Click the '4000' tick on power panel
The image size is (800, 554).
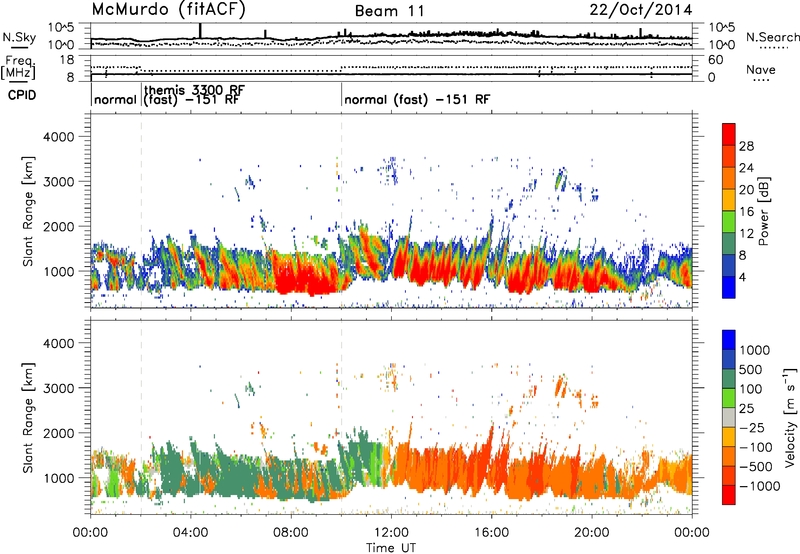coord(59,137)
